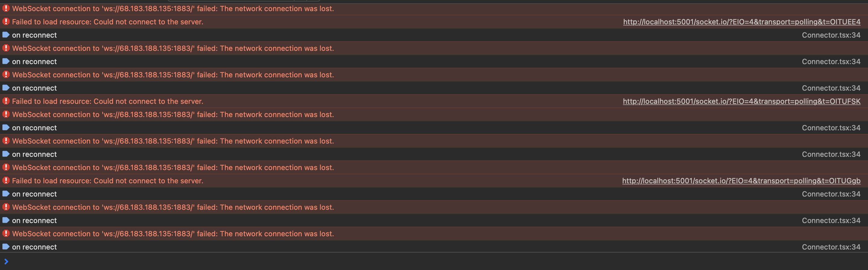Image resolution: width=868 pixels, height=270 pixels.
Task: Click the blue log icon of the first 'on reconnect'
Action: pyautogui.click(x=6, y=35)
